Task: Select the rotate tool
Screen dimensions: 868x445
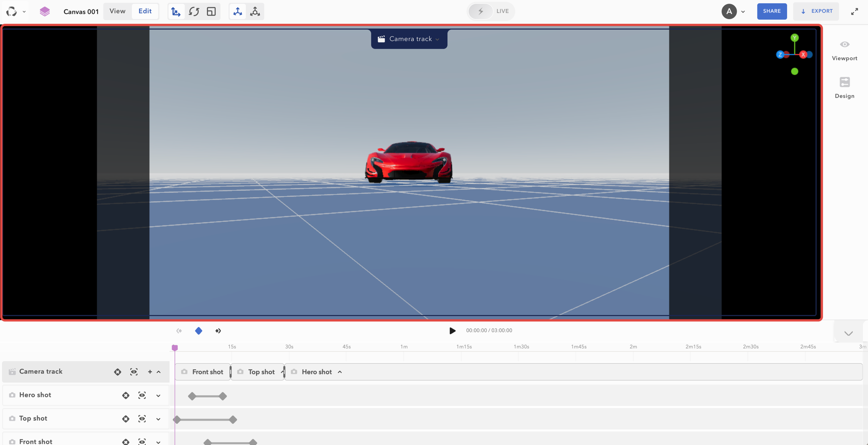Action: (x=194, y=11)
